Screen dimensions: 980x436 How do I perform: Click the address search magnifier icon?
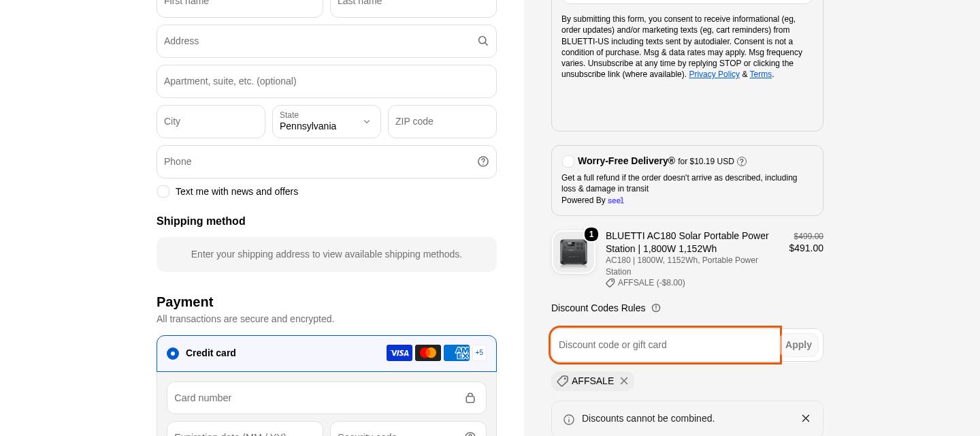click(x=483, y=41)
